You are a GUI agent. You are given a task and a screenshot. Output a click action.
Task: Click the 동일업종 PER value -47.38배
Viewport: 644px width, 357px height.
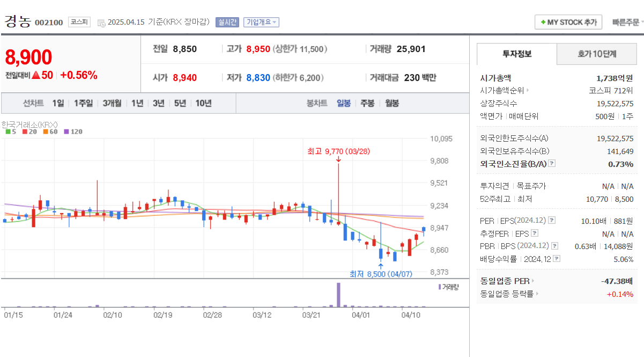tap(617, 281)
